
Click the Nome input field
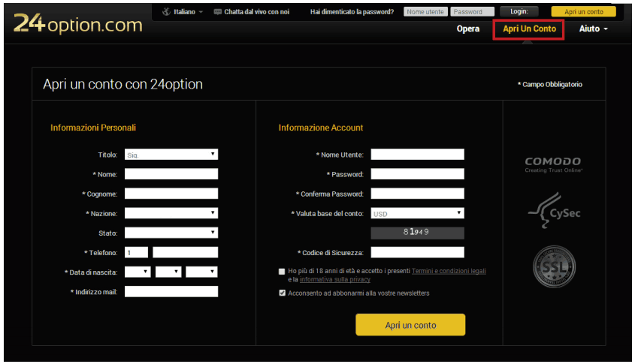(x=171, y=174)
